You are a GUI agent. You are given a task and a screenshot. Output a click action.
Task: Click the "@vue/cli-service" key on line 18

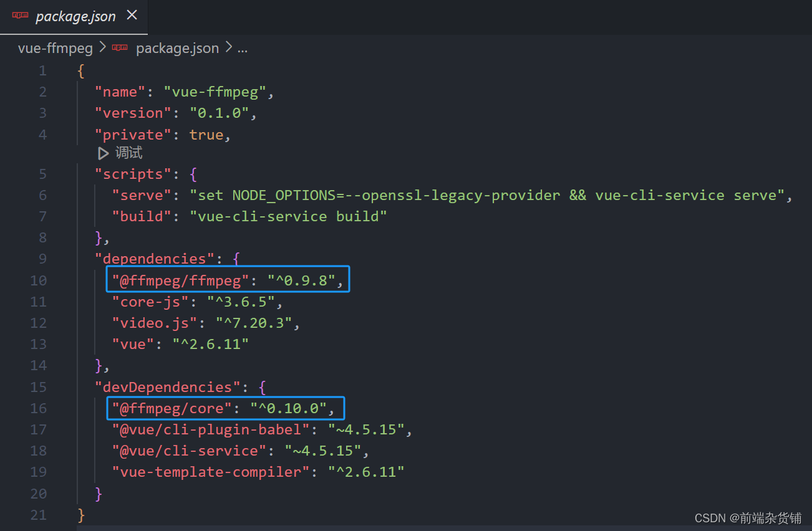click(189, 451)
